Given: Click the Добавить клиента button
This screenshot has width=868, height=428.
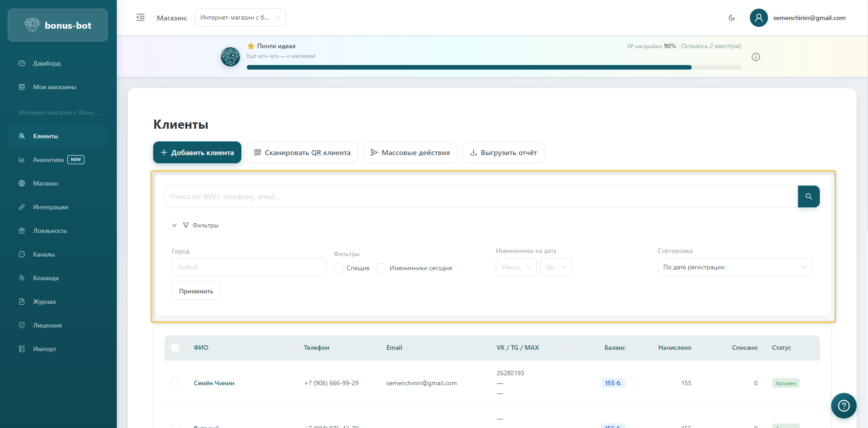Looking at the screenshot, I should coord(197,152).
